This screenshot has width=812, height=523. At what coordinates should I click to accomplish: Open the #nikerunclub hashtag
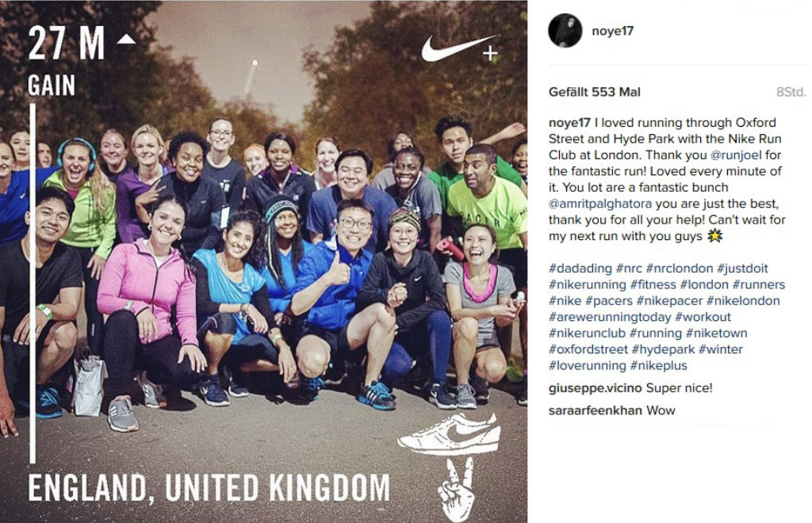point(588,333)
